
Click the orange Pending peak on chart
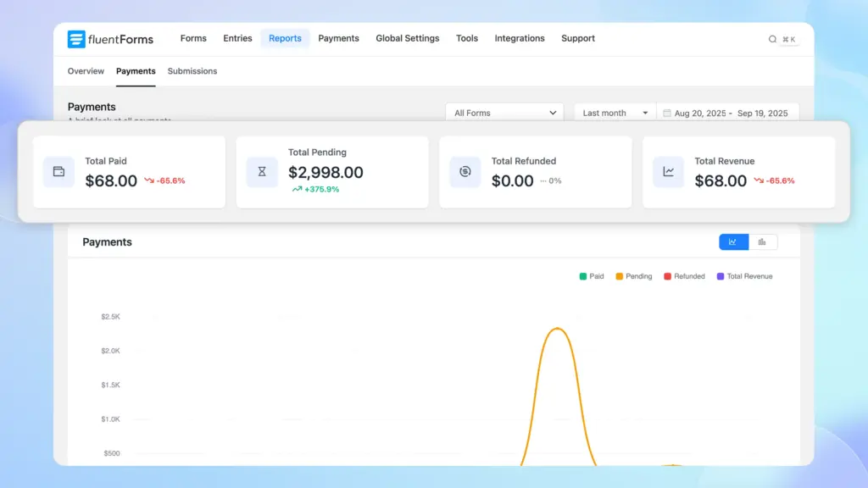558,330
